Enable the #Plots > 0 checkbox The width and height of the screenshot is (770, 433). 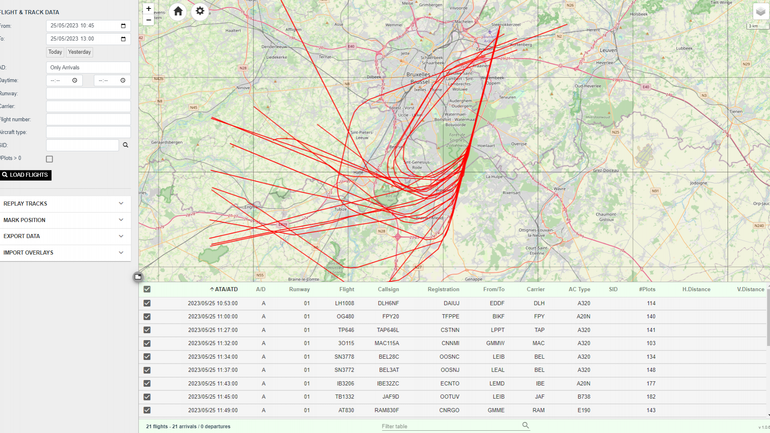[x=49, y=159]
